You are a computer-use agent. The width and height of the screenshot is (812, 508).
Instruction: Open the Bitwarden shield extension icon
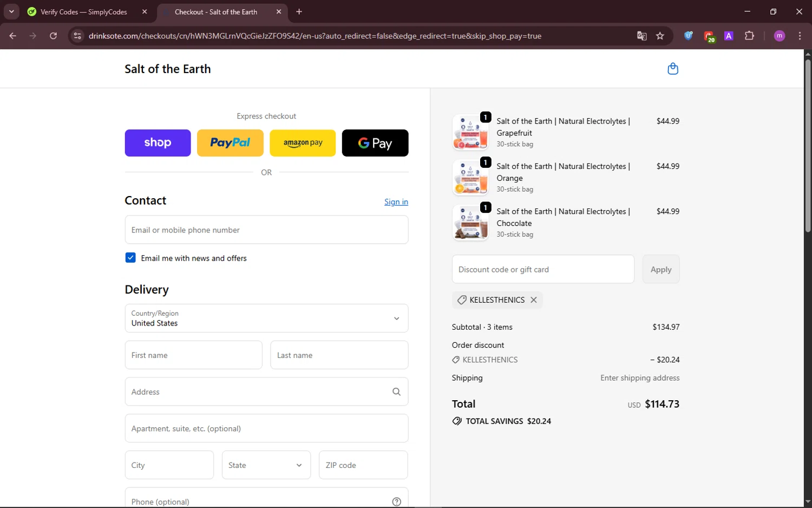688,36
